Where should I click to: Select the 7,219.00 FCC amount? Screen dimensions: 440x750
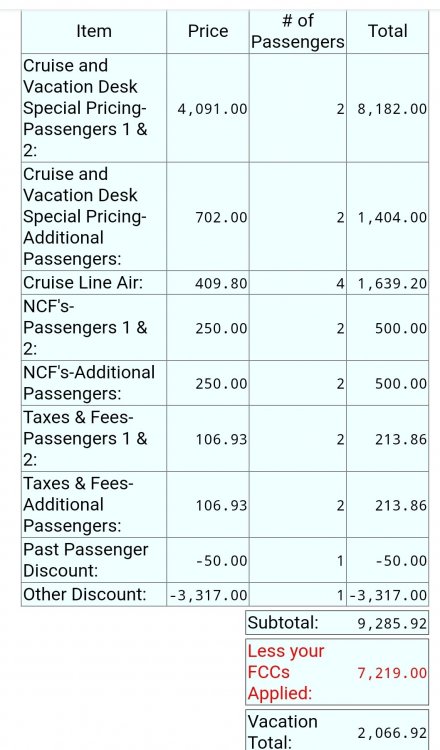coord(392,673)
